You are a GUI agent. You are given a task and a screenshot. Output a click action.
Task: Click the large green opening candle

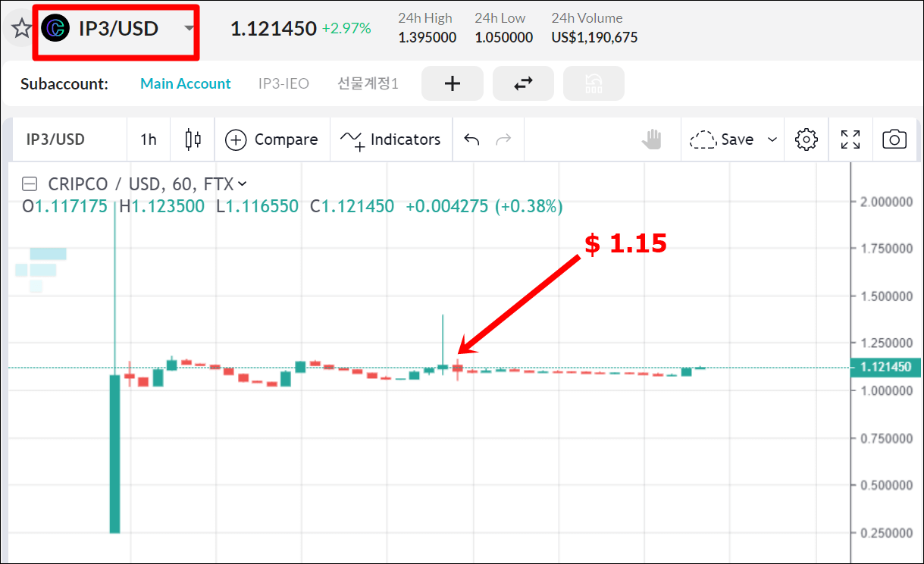114,453
